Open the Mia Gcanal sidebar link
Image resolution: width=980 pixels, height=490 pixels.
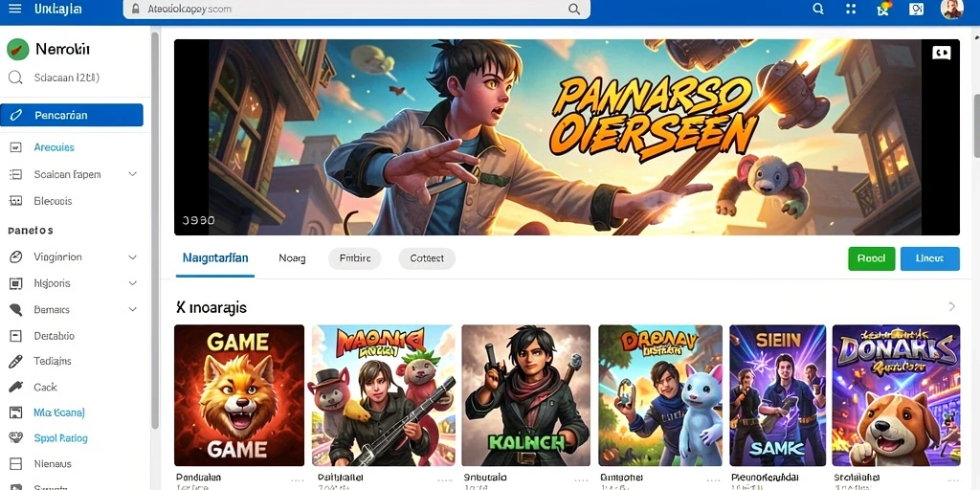coord(58,412)
